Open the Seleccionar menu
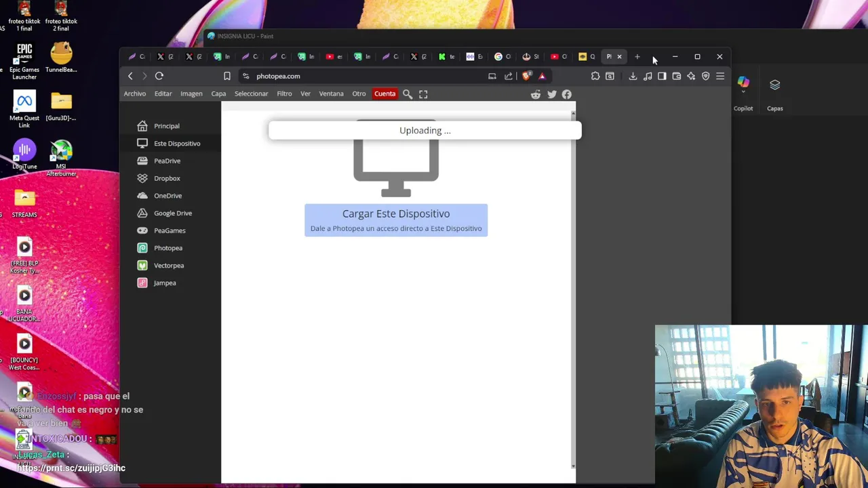Image resolution: width=868 pixels, height=488 pixels. [x=252, y=94]
